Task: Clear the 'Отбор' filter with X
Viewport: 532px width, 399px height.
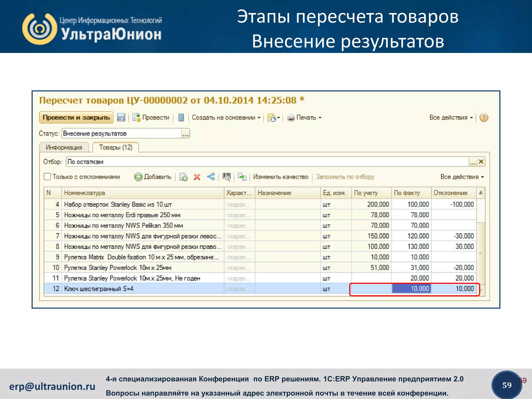Action: tap(481, 162)
